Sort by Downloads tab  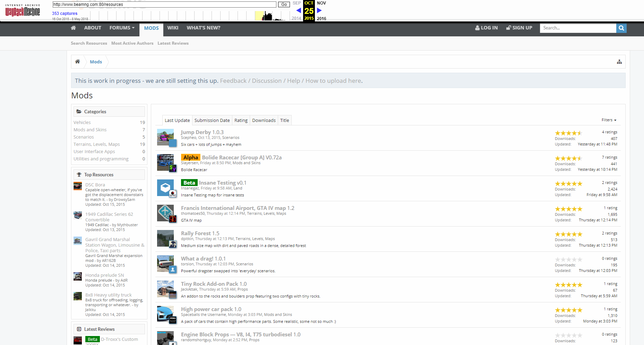[264, 121]
